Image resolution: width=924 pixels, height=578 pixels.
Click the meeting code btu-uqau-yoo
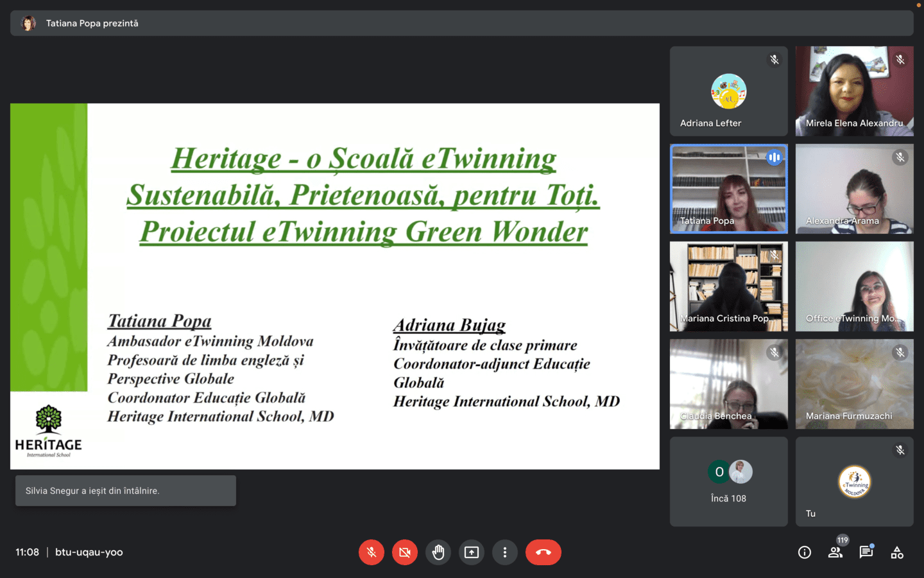pyautogui.click(x=89, y=552)
